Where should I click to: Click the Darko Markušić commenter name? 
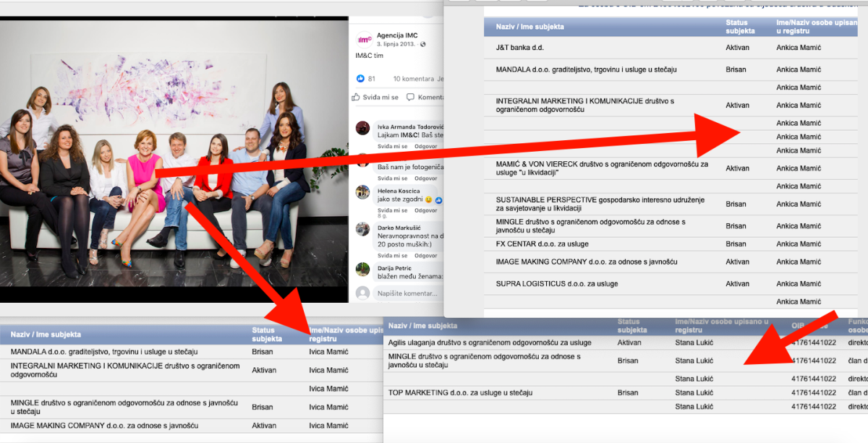[x=399, y=228]
